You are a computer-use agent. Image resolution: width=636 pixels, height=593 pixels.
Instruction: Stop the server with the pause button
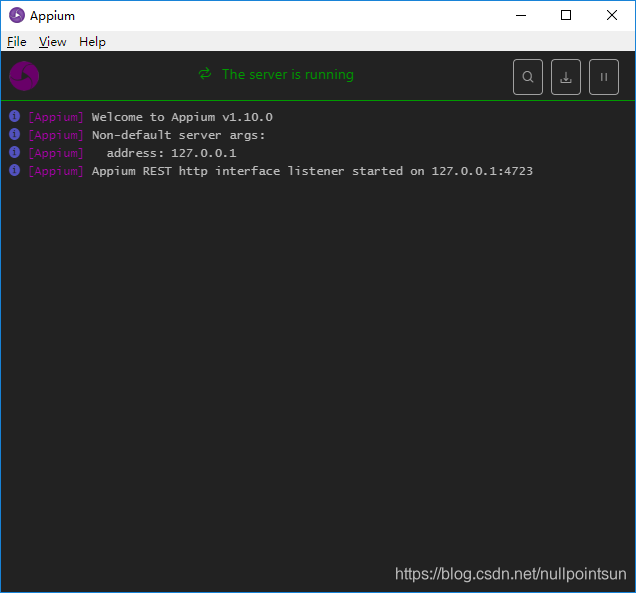[604, 77]
